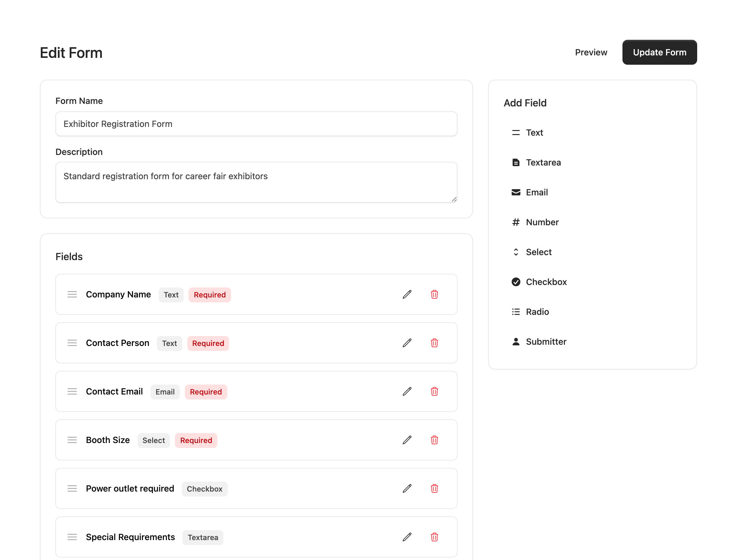Image resolution: width=737 pixels, height=560 pixels.
Task: Delete the Contact Email field via trash icon
Action: tap(434, 392)
